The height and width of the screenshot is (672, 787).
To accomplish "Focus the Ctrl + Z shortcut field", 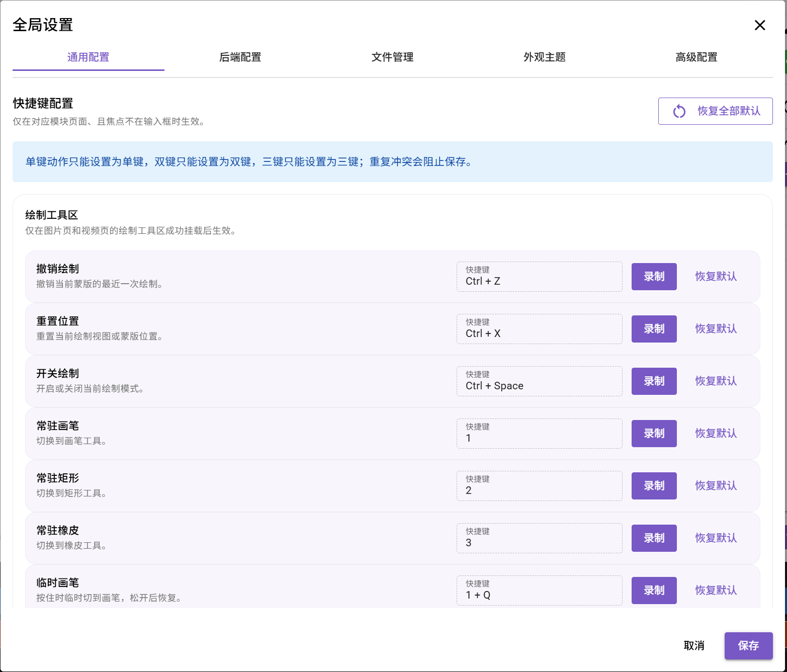I will pyautogui.click(x=539, y=277).
